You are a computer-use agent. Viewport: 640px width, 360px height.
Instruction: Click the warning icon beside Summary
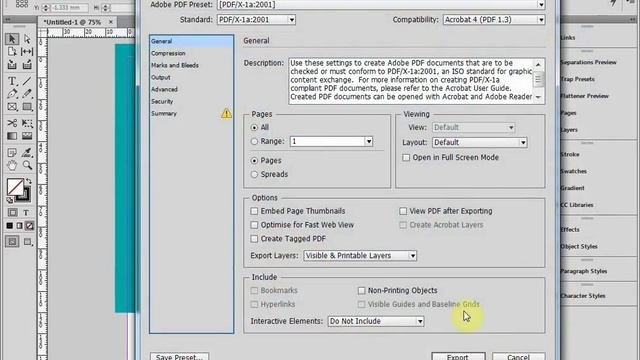[x=226, y=113]
